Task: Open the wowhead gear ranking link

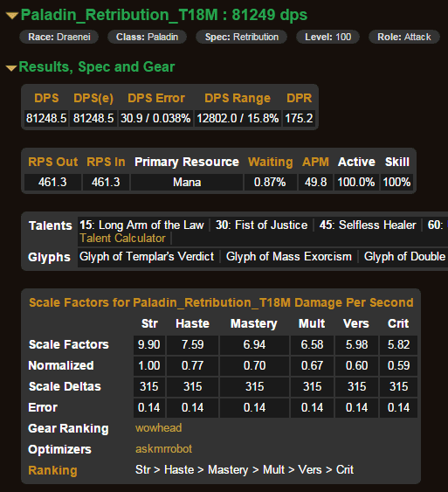Action: point(158,428)
